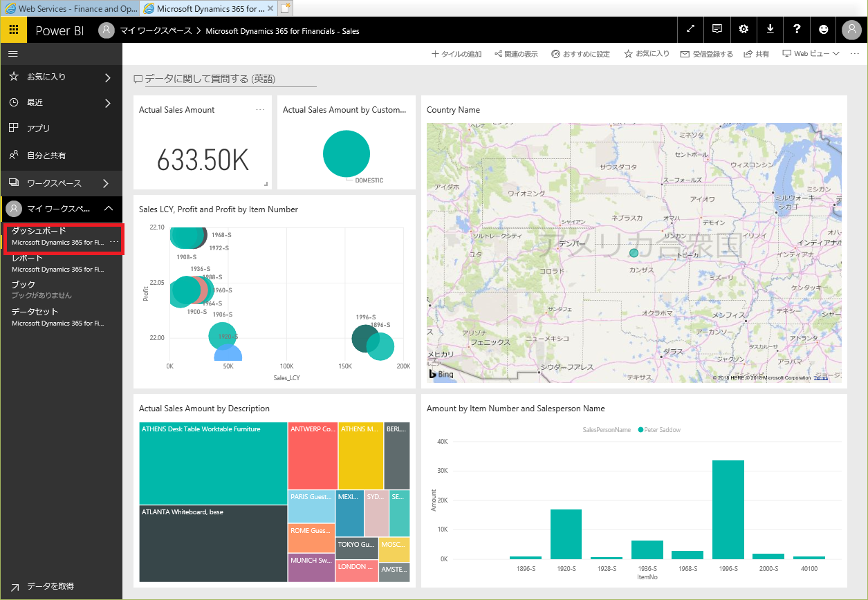Image resolution: width=868 pixels, height=600 pixels.
Task: Click the 1936-S bar in chart
Action: [x=647, y=550]
